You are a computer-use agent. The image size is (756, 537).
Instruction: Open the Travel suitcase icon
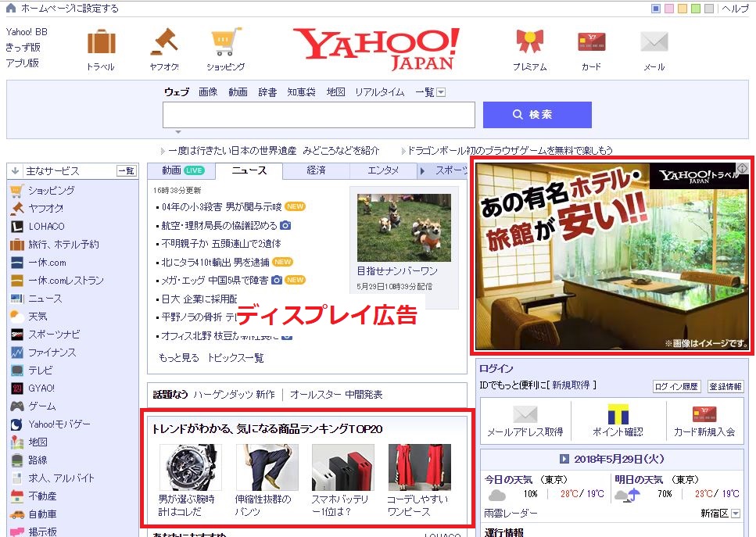coord(102,42)
